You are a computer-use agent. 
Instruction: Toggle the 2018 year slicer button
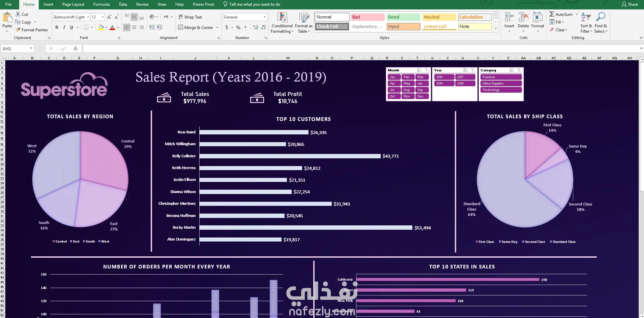[444, 84]
